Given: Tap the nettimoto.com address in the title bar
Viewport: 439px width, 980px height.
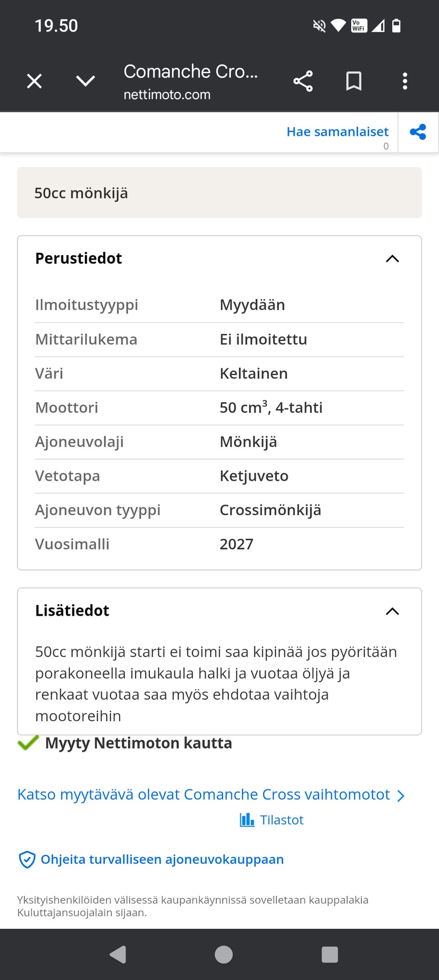Looking at the screenshot, I should 167,95.
